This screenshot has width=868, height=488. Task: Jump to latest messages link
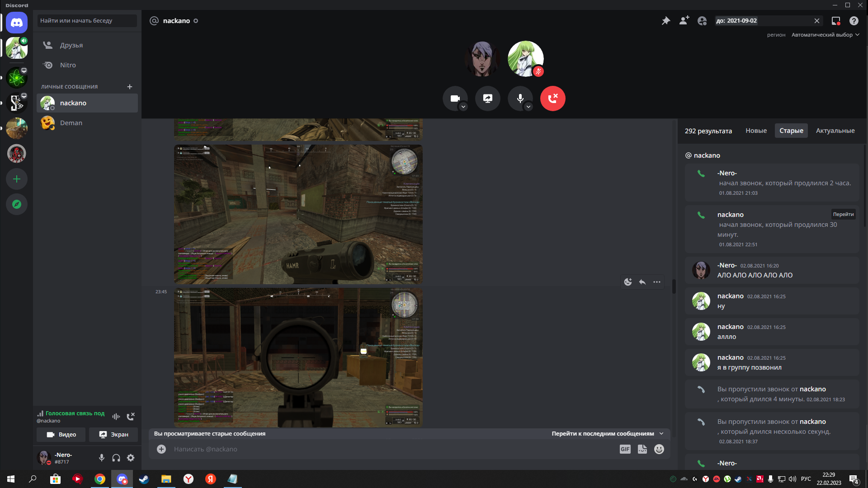607,434
